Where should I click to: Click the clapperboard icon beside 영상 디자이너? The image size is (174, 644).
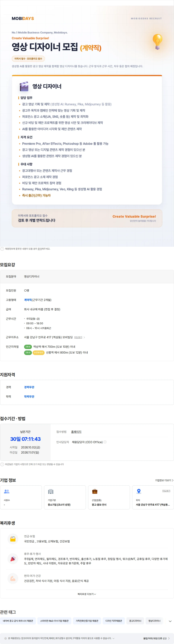click(x=24, y=87)
